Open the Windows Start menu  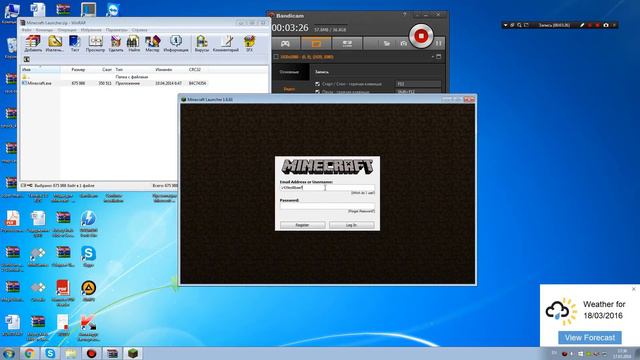(x=9, y=353)
